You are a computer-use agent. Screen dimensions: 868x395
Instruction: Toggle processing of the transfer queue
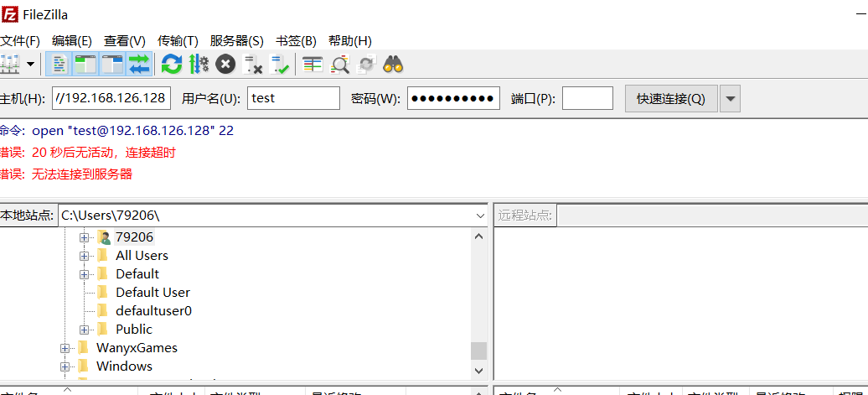[x=199, y=65]
